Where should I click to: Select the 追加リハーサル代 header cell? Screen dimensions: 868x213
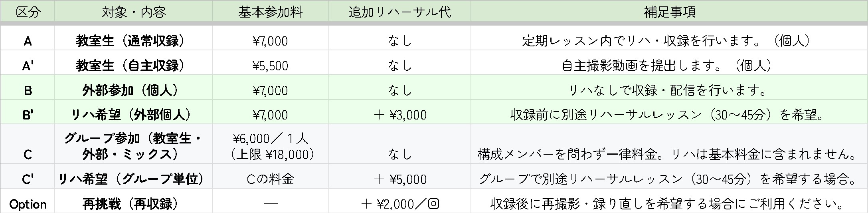coord(399,12)
